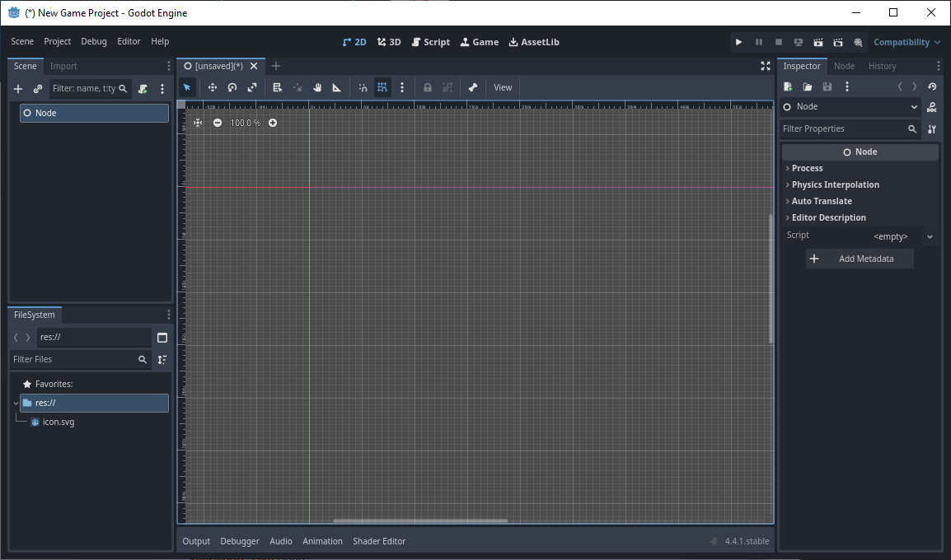Attach a script to the node
Image resolution: width=951 pixels, height=560 pixels.
pos(143,88)
